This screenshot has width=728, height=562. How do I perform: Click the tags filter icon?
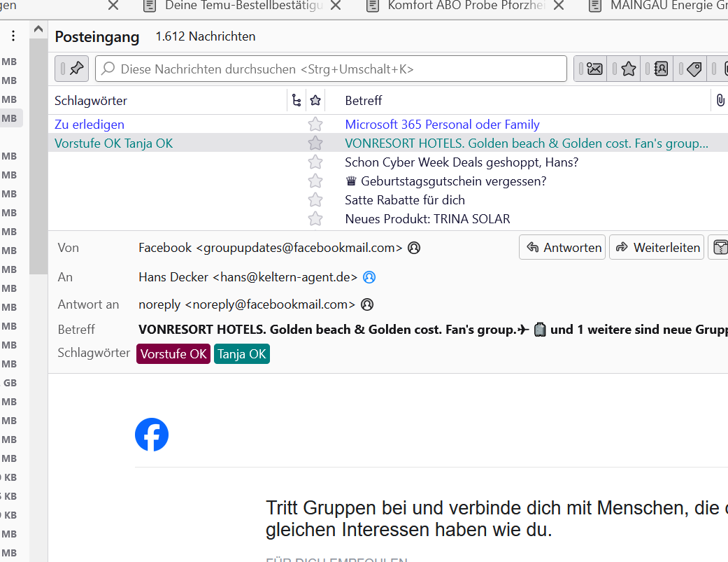(694, 69)
